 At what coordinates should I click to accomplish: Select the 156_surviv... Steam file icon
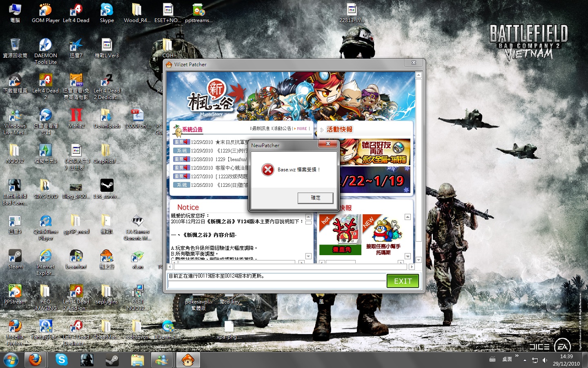click(x=107, y=189)
